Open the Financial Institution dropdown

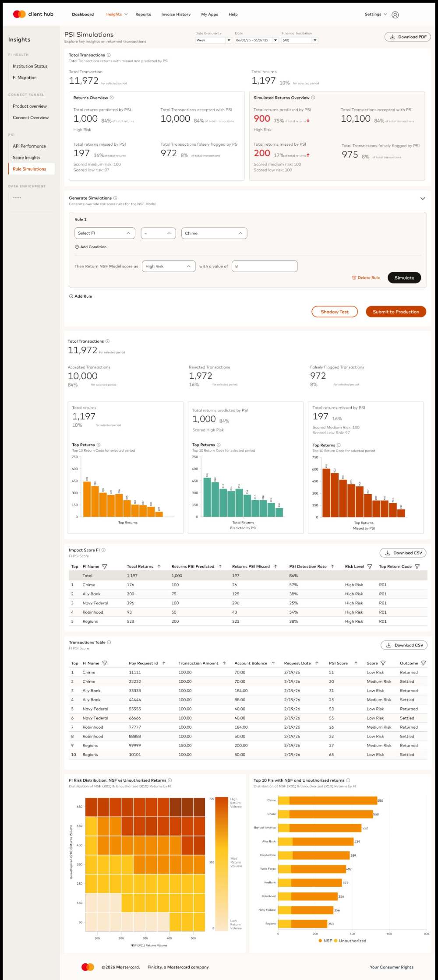[300, 40]
